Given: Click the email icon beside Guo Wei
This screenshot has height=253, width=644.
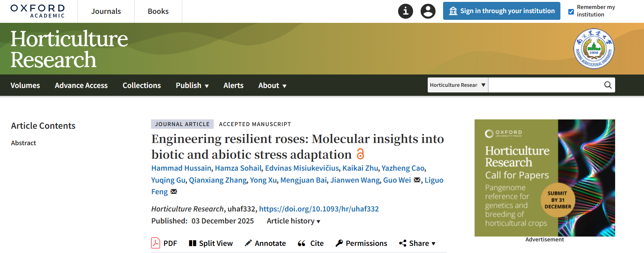Looking at the screenshot, I should (417, 180).
